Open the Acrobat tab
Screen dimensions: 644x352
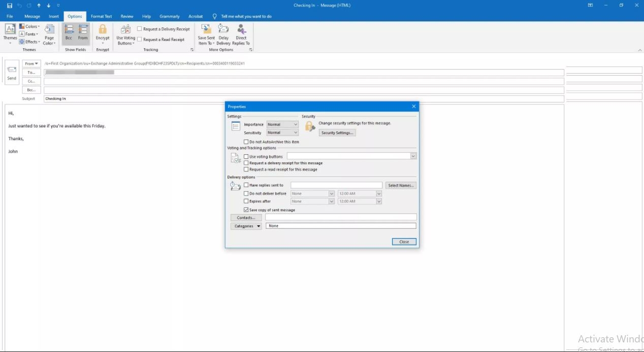[x=196, y=16]
